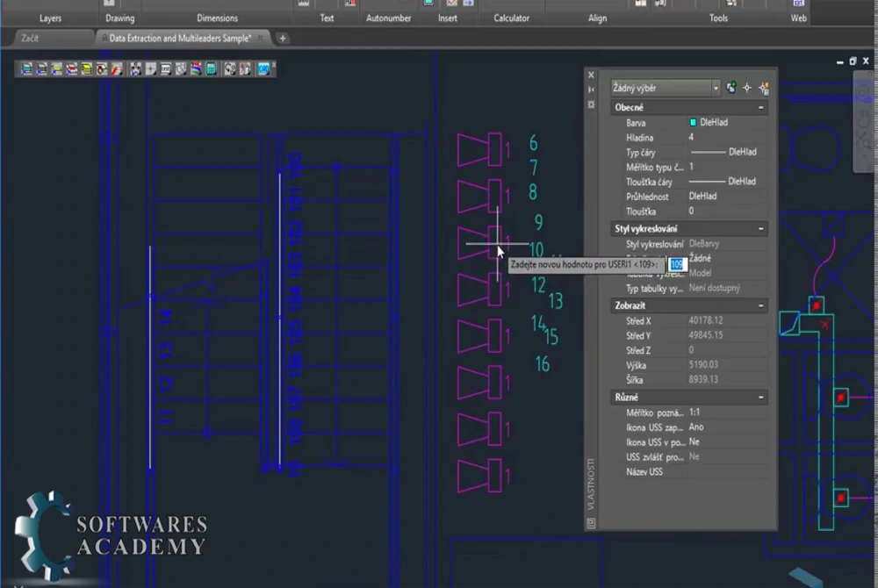
Task: Click the Select Objects crosshair icon
Action: [x=747, y=88]
